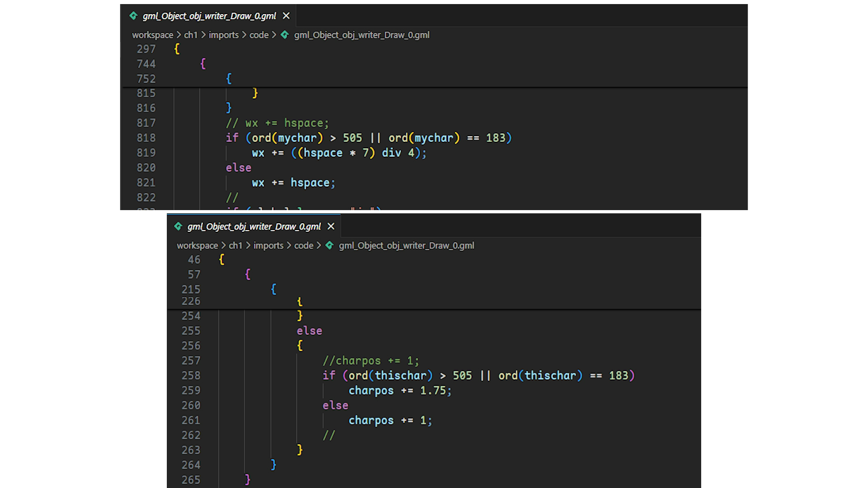Open the 'imports' breadcrumb in the top editor
Viewport: 868px width, 488px height.
coord(223,35)
